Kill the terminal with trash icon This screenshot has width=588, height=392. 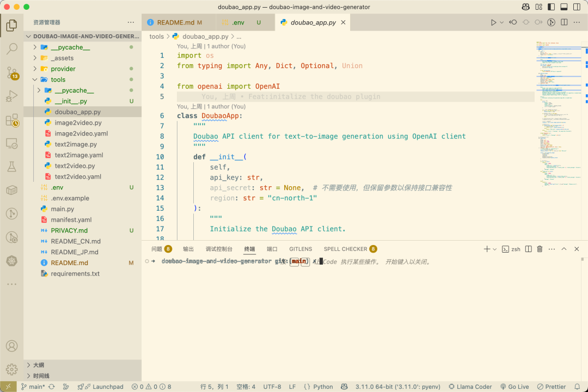click(540, 249)
